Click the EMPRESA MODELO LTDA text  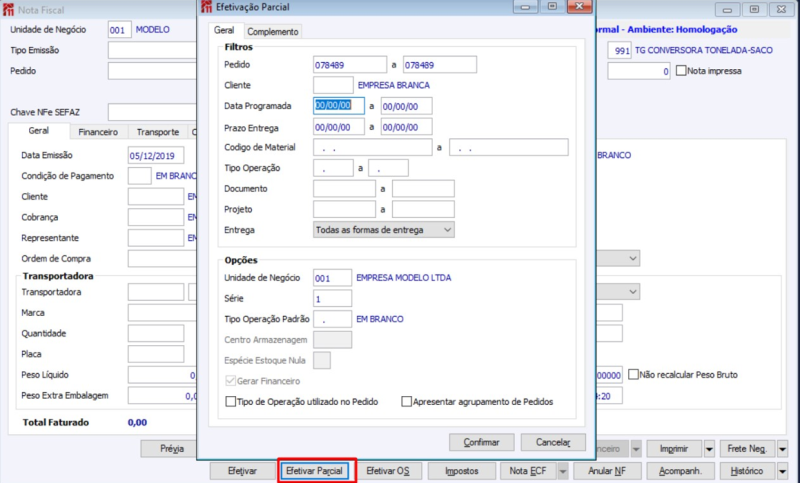[404, 278]
